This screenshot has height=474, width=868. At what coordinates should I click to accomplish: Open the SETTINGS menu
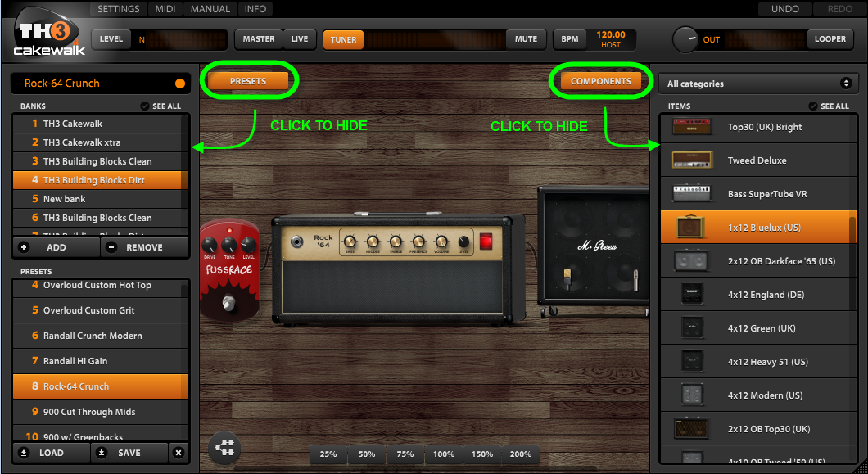[119, 9]
